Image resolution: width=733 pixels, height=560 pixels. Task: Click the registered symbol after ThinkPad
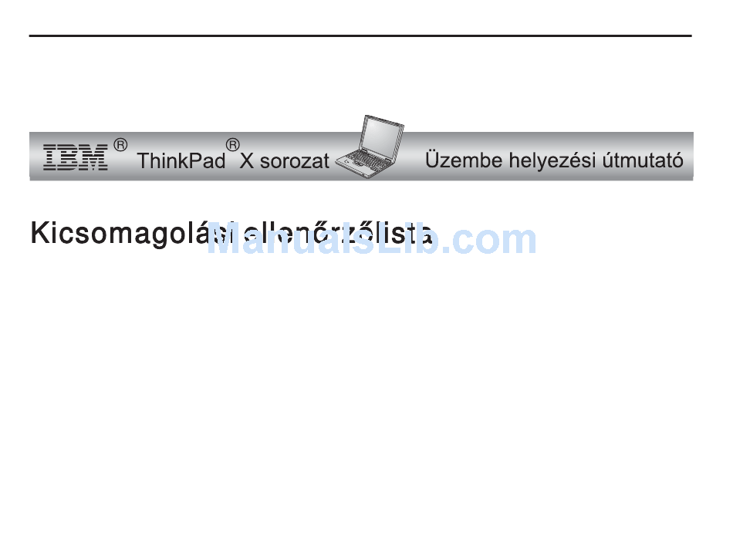[233, 145]
